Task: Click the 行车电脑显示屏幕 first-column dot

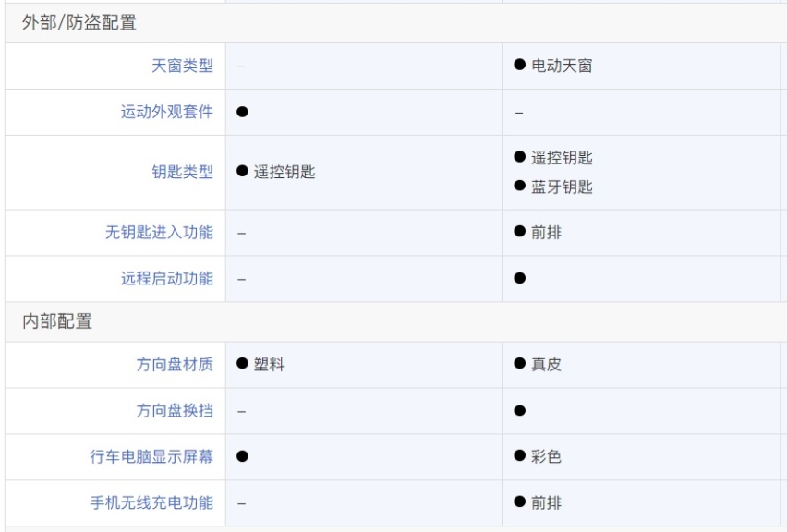Action: (242, 456)
